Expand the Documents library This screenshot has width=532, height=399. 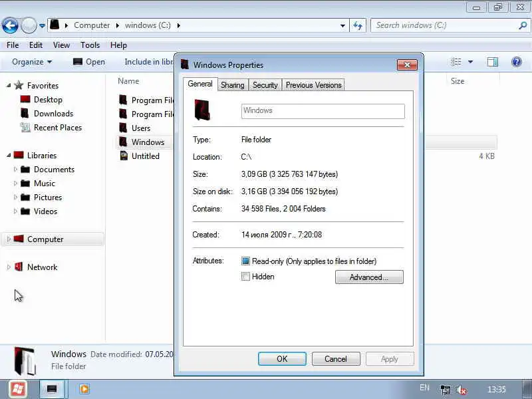[15, 170]
